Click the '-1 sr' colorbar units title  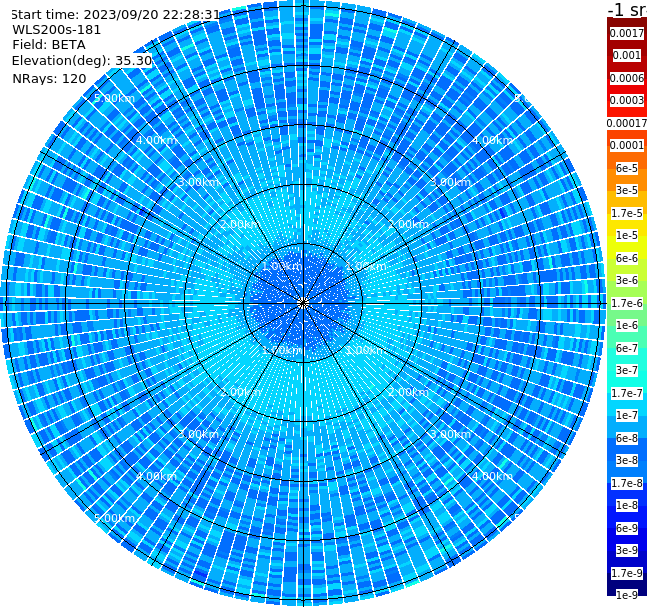point(627,9)
